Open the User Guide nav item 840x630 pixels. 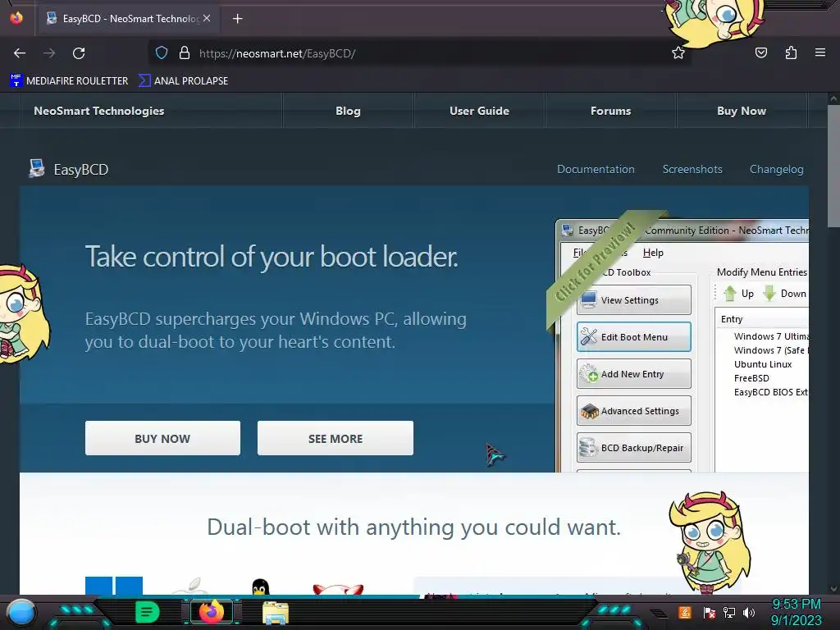pyautogui.click(x=479, y=111)
